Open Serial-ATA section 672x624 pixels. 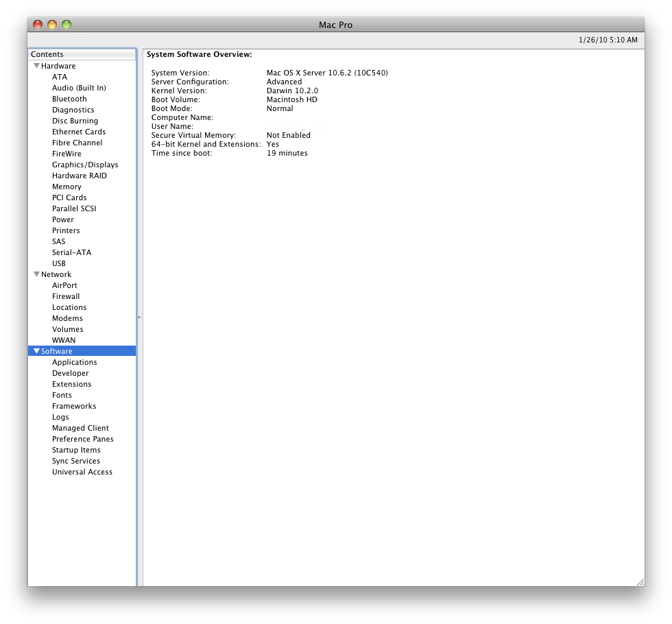pos(71,252)
